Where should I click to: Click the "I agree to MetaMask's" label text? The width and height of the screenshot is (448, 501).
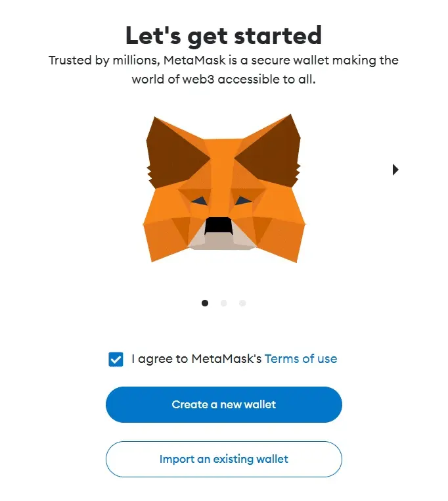[196, 359]
